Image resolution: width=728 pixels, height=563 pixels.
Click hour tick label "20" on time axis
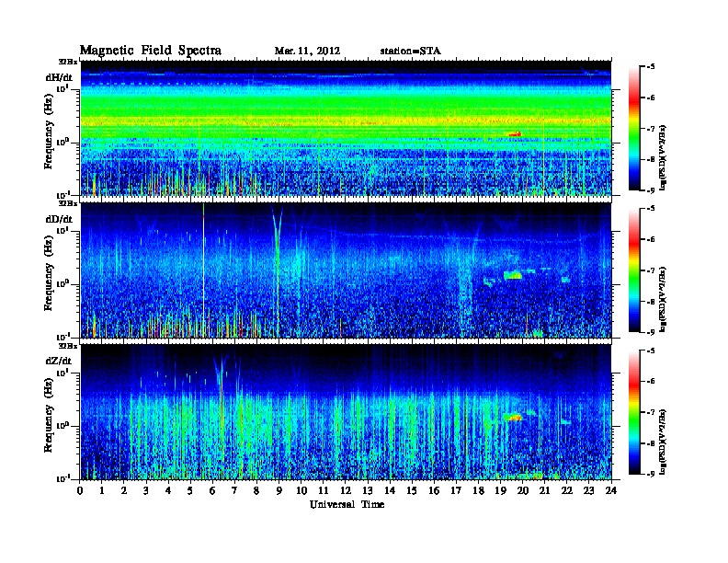(523, 491)
